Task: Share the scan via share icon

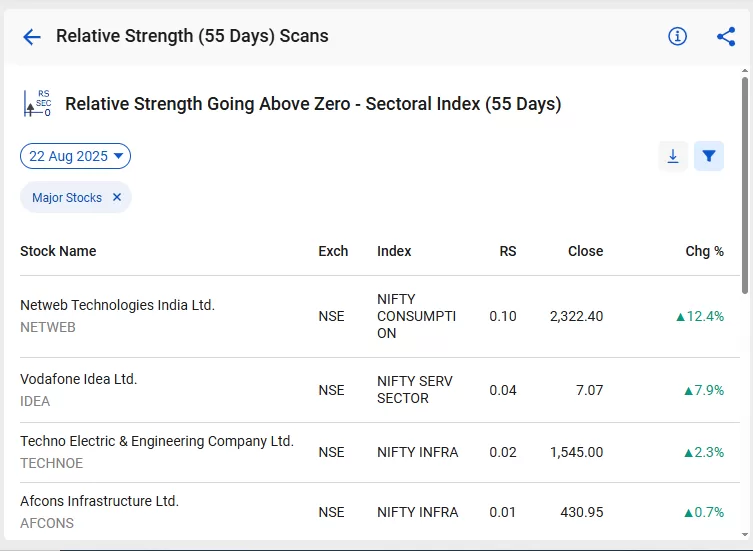Action: (x=726, y=37)
